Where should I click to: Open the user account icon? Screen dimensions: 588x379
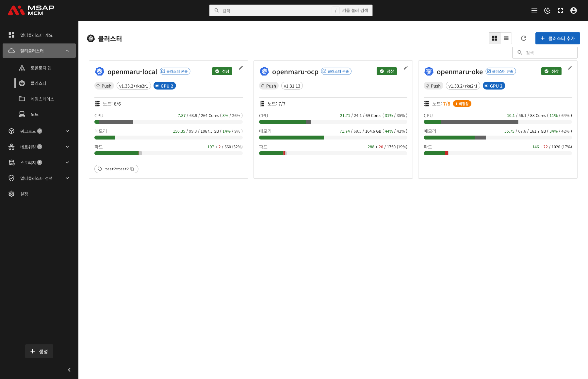[x=574, y=10]
